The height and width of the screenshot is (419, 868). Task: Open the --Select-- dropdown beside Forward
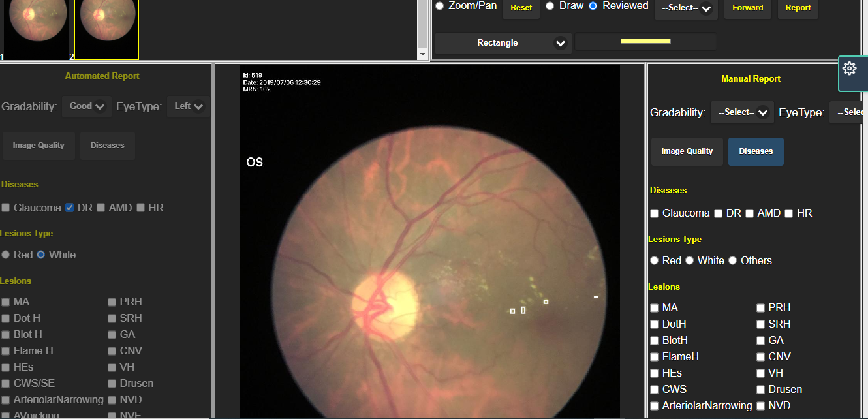(686, 8)
